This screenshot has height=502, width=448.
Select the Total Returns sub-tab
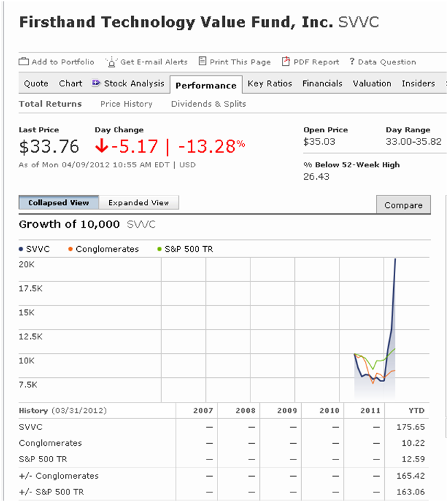(50, 104)
